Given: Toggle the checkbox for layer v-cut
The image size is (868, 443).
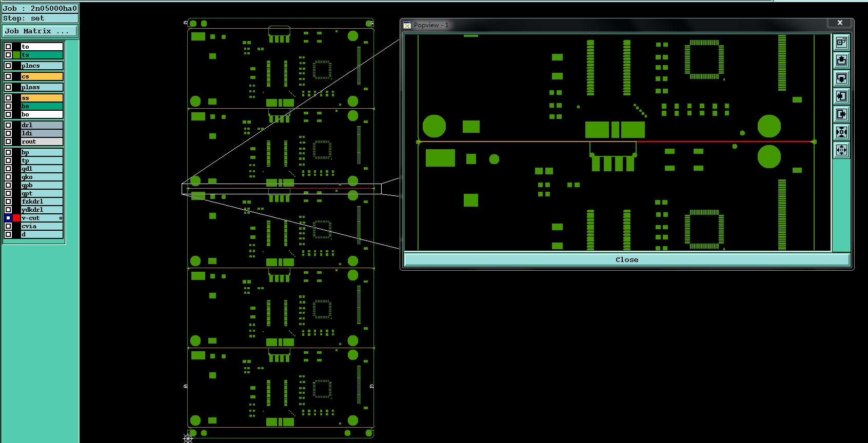Looking at the screenshot, I should (8, 218).
